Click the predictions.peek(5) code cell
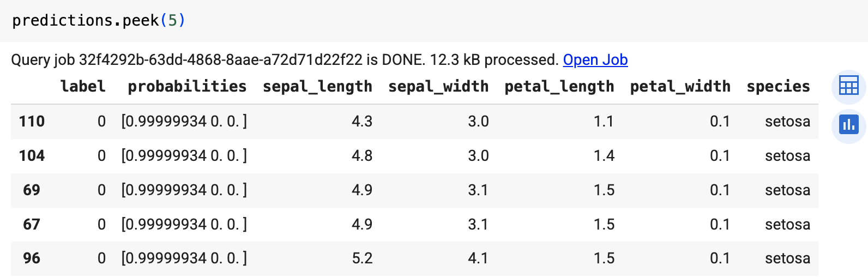The width and height of the screenshot is (868, 277). [99, 21]
